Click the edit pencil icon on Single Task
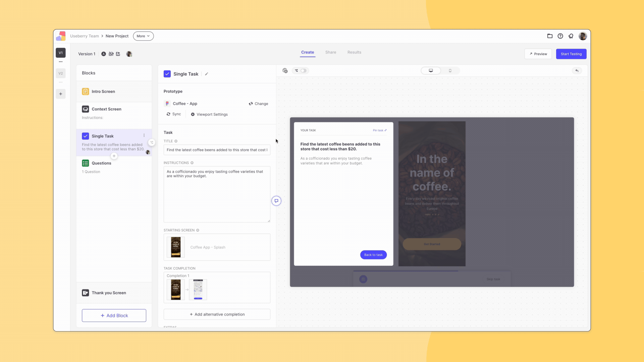This screenshot has height=362, width=644. (x=207, y=74)
